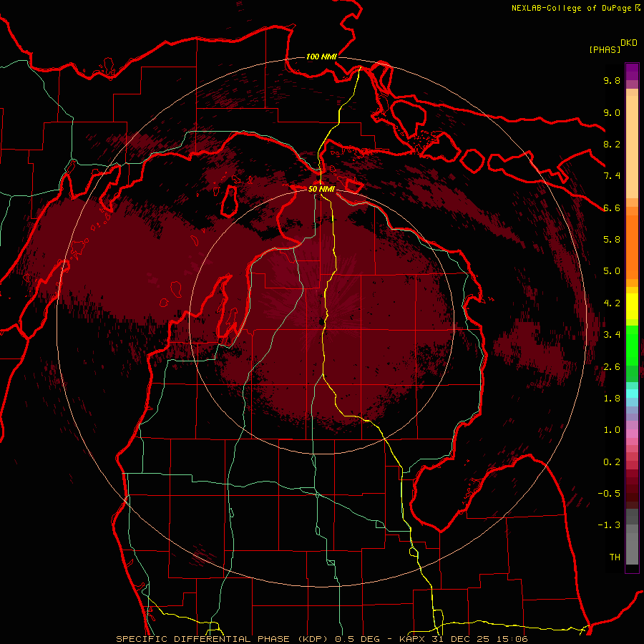Click the purple band atop the color scale
The image size is (644, 644).
click(632, 72)
